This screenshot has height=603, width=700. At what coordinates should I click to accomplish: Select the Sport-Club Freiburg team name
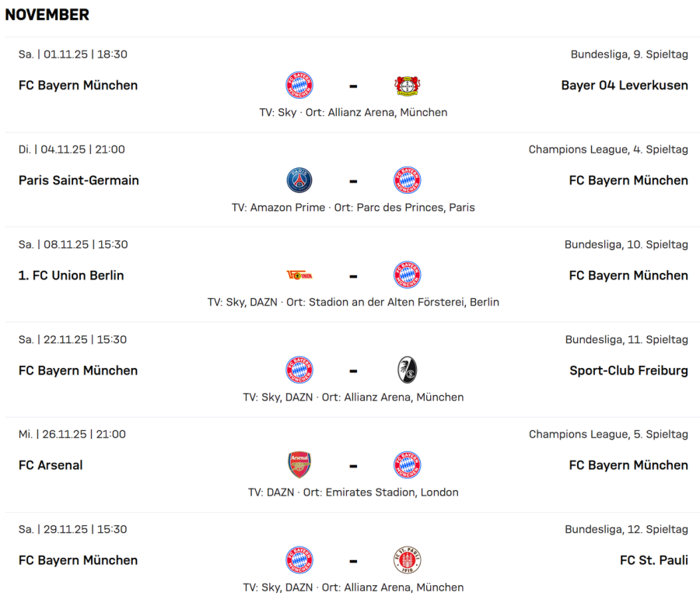pos(628,370)
